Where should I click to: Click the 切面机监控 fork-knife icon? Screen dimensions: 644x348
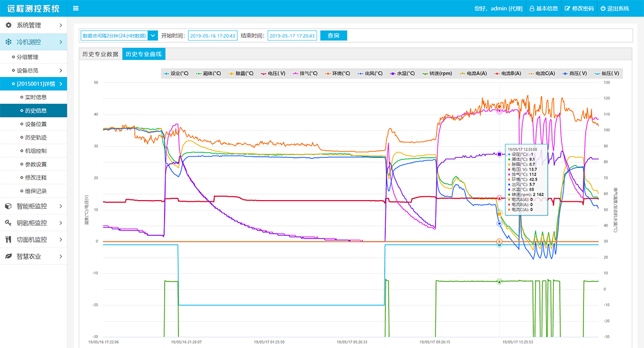click(x=8, y=240)
